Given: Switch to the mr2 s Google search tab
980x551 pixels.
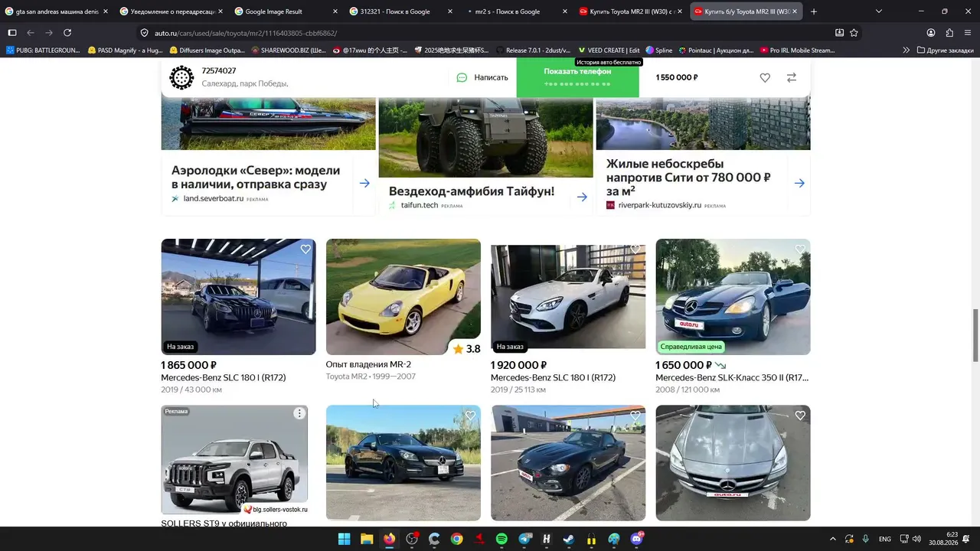Looking at the screenshot, I should tap(515, 11).
